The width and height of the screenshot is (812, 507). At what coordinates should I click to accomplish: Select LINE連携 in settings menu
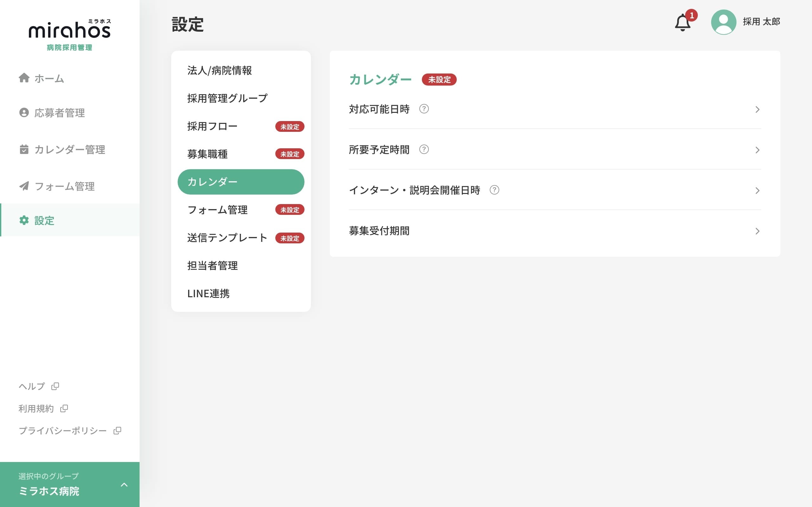208,294
